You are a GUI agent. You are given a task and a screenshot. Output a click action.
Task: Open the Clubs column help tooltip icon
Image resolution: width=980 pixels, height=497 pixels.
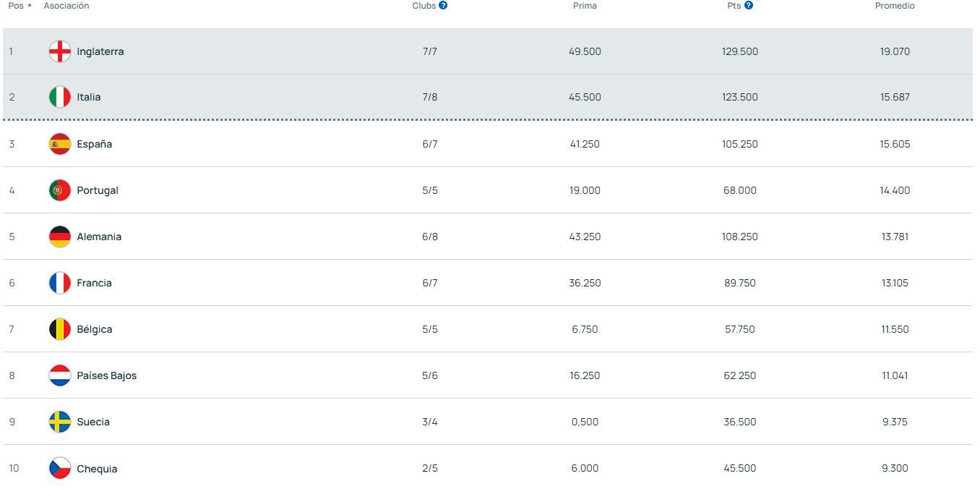coord(442,5)
